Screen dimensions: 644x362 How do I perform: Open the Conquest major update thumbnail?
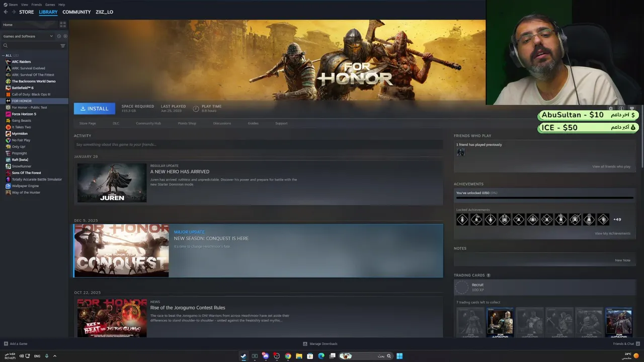click(x=121, y=250)
